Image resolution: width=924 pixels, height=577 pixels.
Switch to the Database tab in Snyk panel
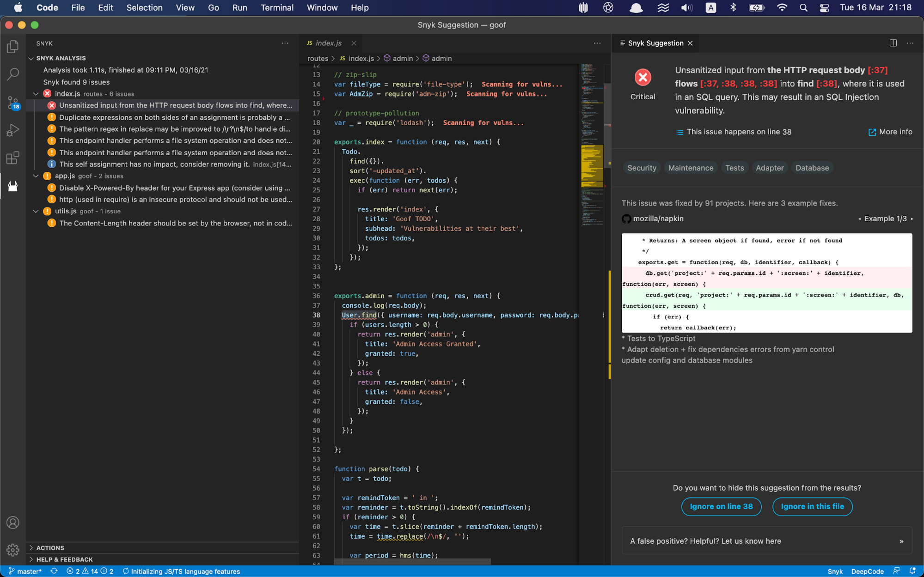point(812,168)
